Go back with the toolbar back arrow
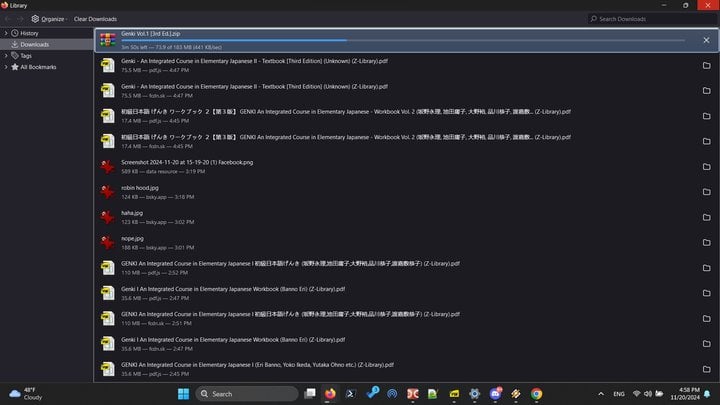The image size is (720, 405). (8, 19)
